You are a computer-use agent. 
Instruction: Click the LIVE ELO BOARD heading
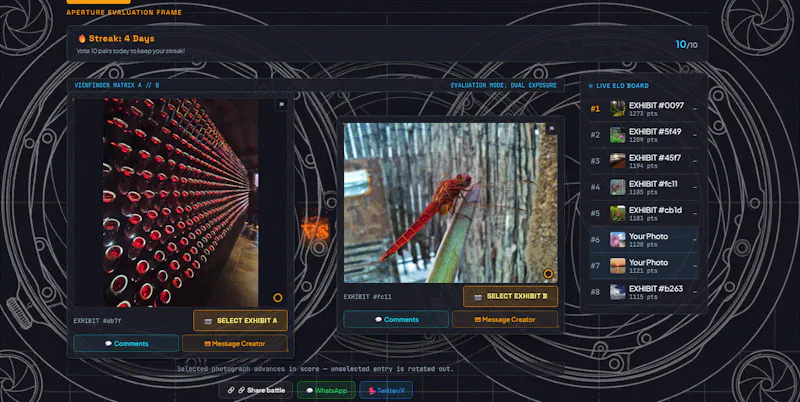[x=622, y=86]
